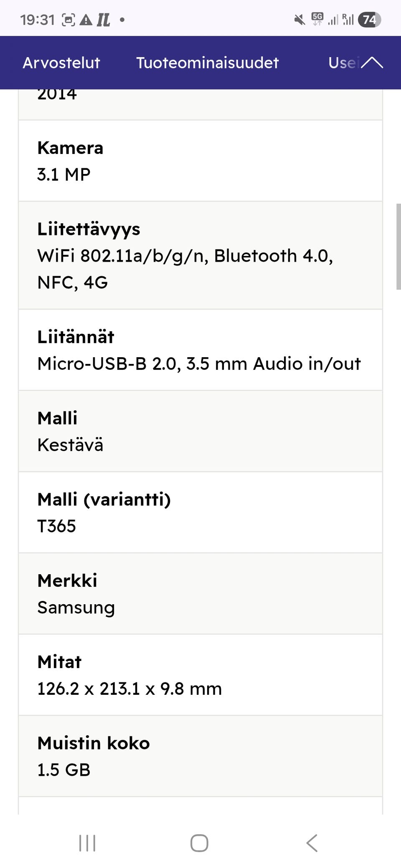Tap the warning triangle notification icon
The width and height of the screenshot is (401, 868).
coord(86,20)
